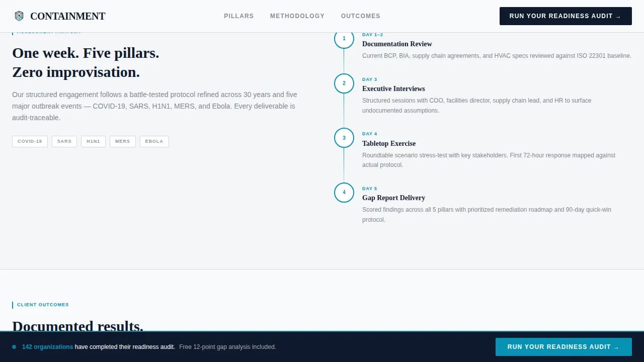
Task: Select the SARS tag
Action: (64, 141)
